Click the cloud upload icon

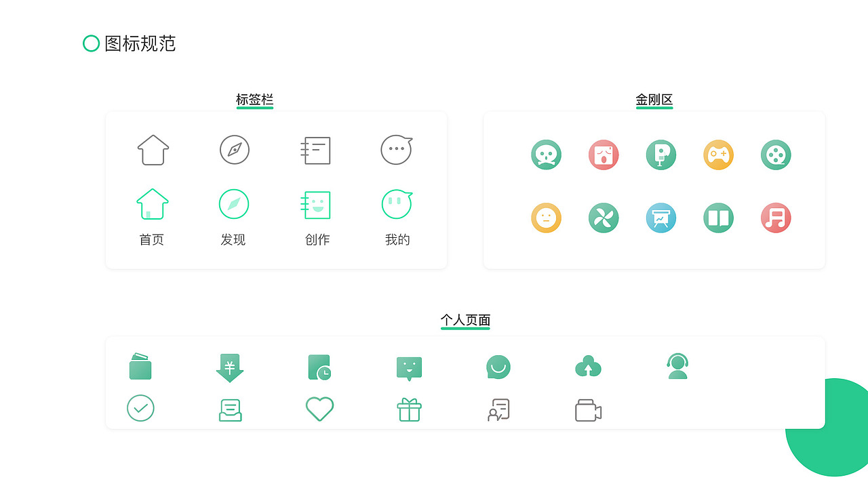[588, 367]
